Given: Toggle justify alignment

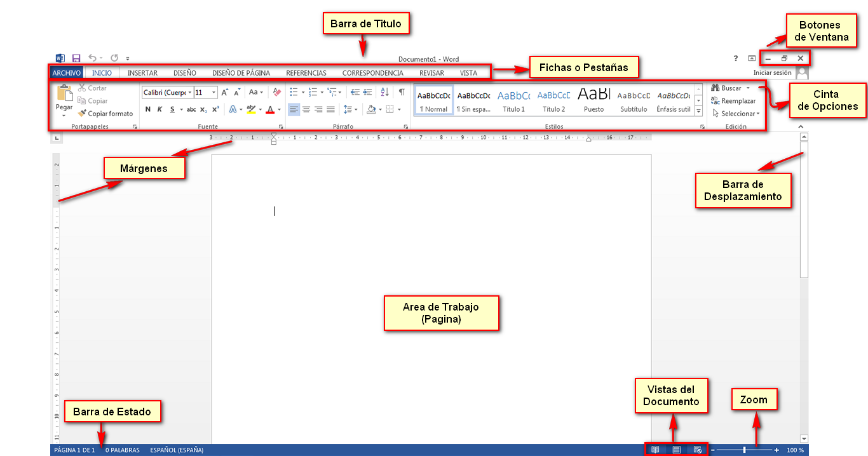Looking at the screenshot, I should coord(330,109).
